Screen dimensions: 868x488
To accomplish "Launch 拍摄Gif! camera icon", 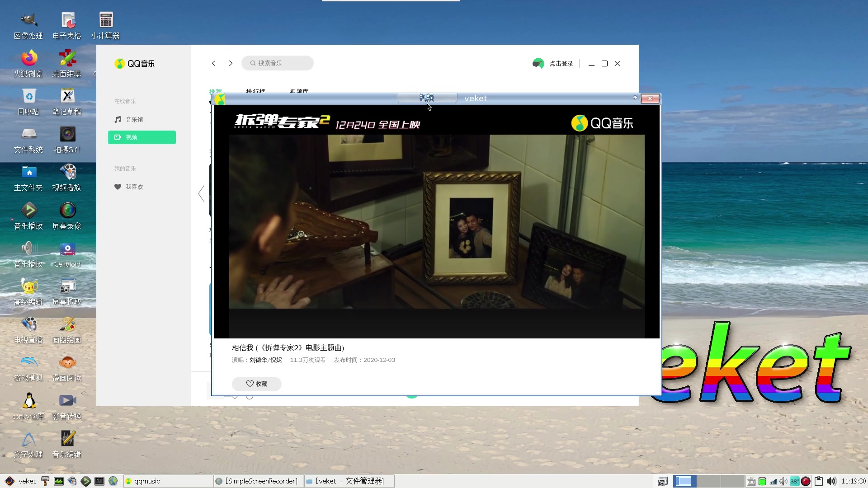I will click(x=67, y=140).
